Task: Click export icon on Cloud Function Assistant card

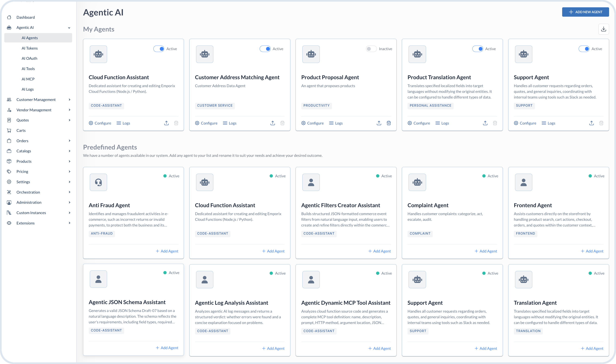Action: pos(166,123)
